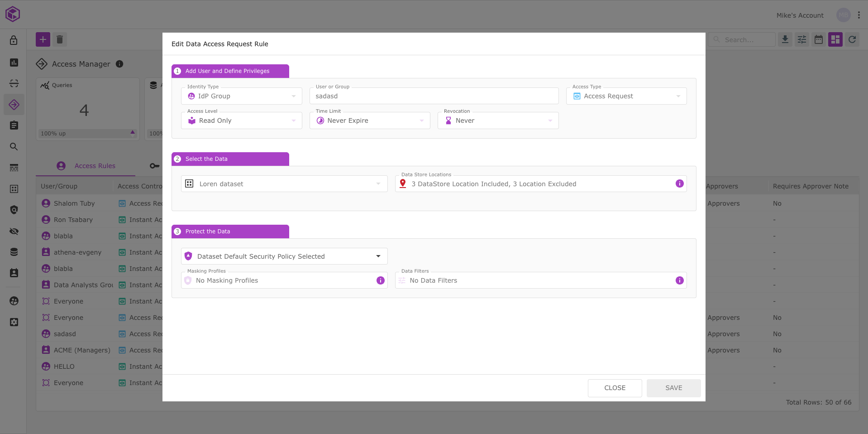
Task: Open the calendar icon in toolbar
Action: [819, 39]
